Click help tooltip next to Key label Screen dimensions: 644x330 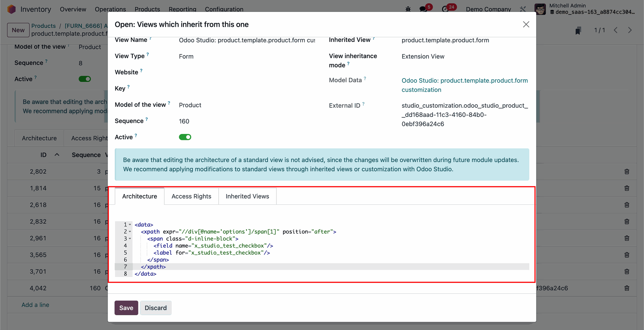coord(128,87)
